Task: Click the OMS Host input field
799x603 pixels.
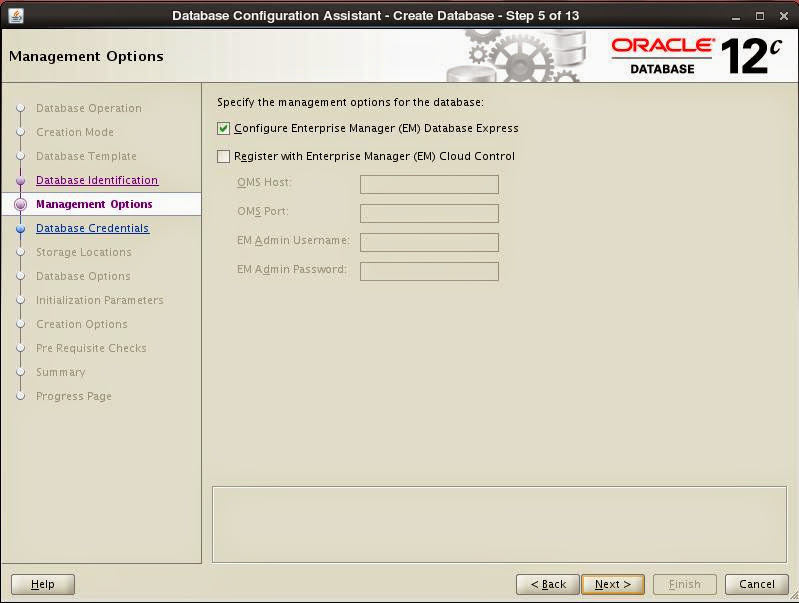Action: coord(429,185)
